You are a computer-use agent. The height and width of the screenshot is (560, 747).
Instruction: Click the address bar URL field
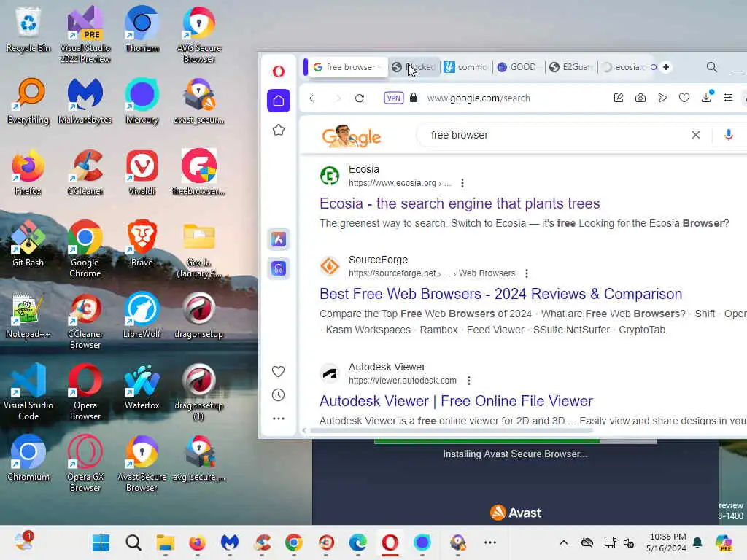[x=479, y=98]
